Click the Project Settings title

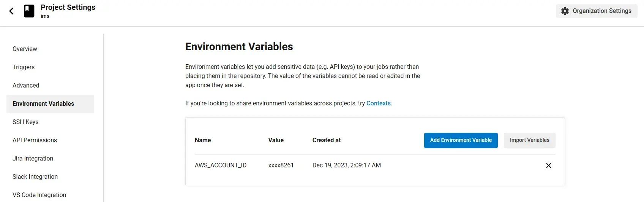[x=68, y=7]
